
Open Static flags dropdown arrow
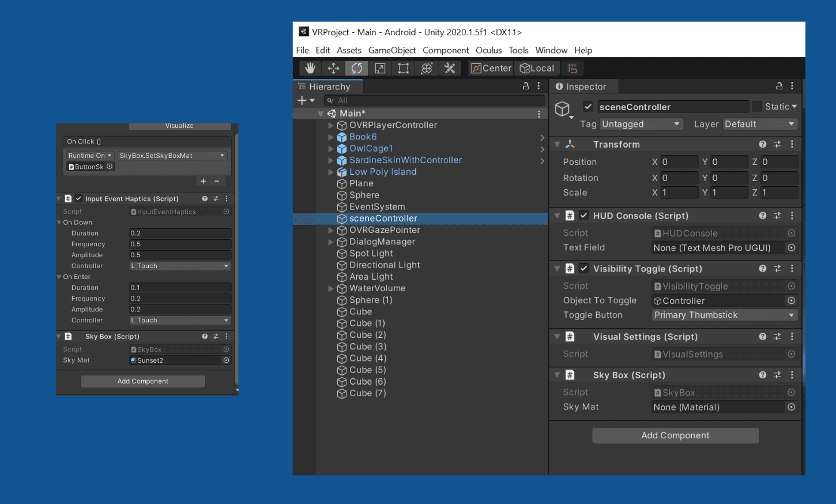794,107
